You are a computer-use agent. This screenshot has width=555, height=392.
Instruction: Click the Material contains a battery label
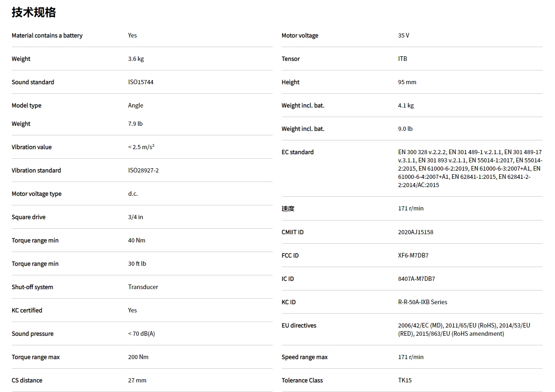click(47, 36)
